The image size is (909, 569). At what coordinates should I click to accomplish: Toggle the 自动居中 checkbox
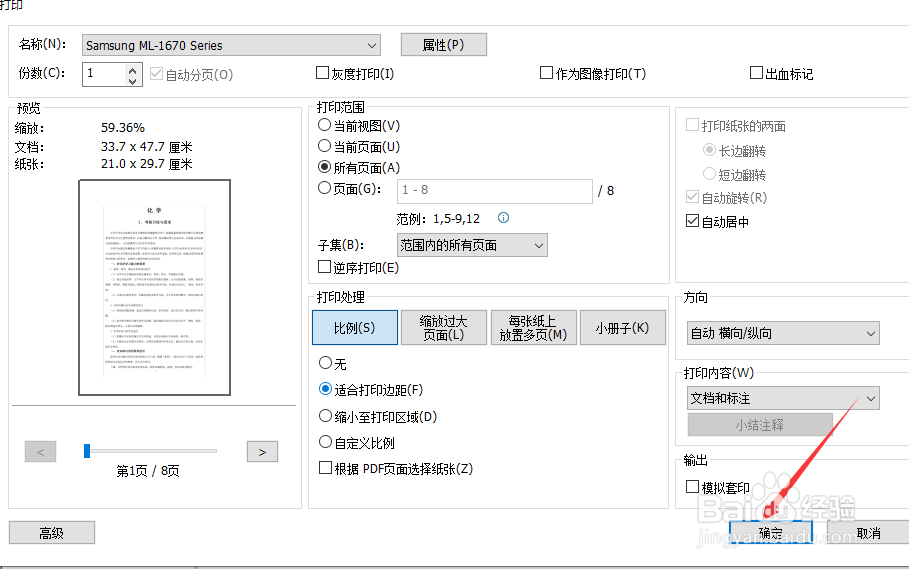pos(692,221)
